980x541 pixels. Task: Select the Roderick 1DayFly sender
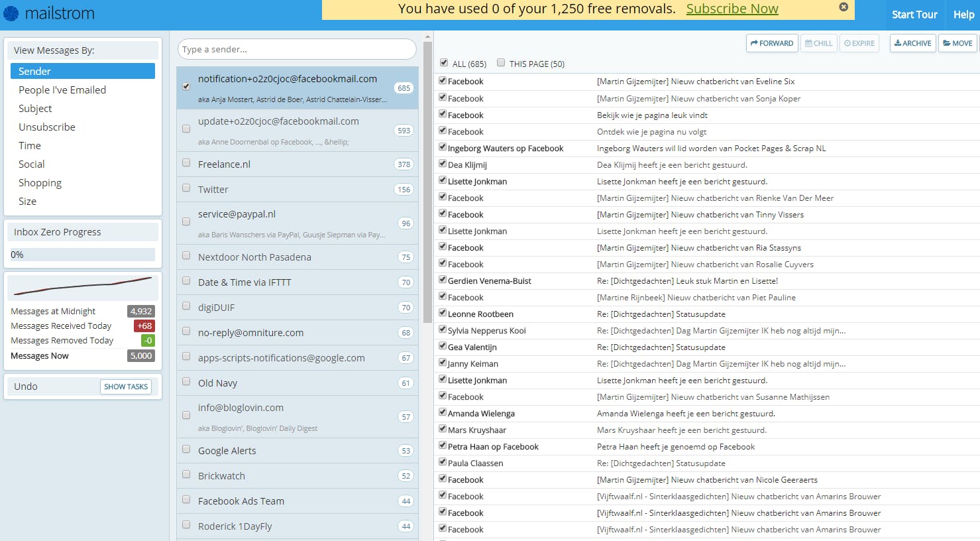click(x=235, y=526)
